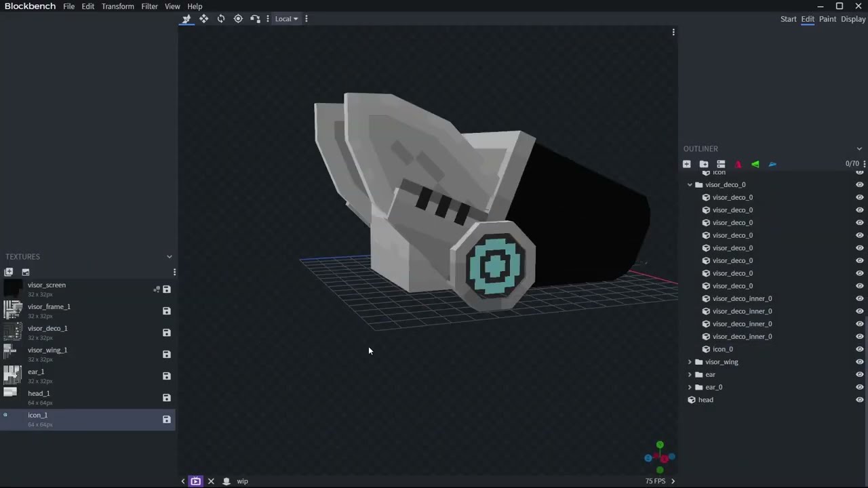Click the model icon beside the wip tab
Viewport: 868px width, 488px height.
pos(226,481)
